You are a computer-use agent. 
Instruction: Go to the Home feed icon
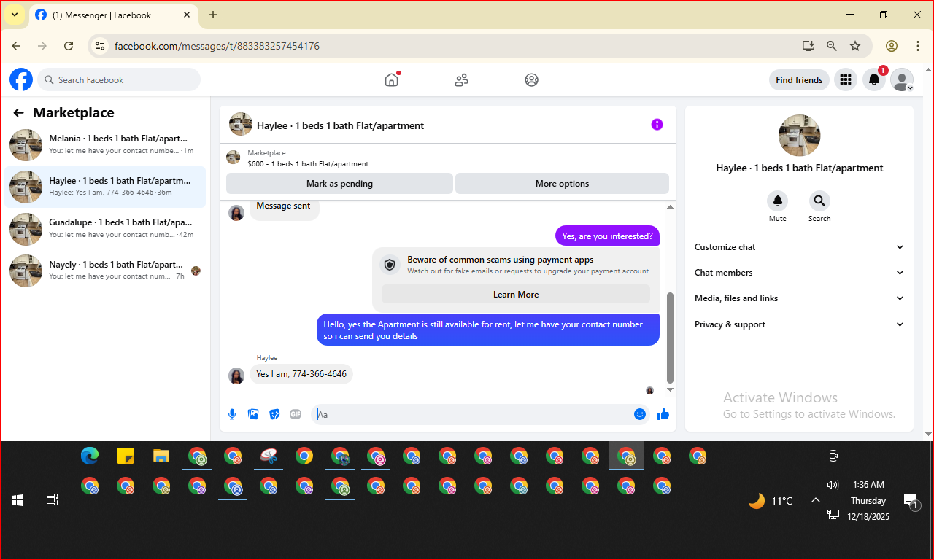(392, 80)
